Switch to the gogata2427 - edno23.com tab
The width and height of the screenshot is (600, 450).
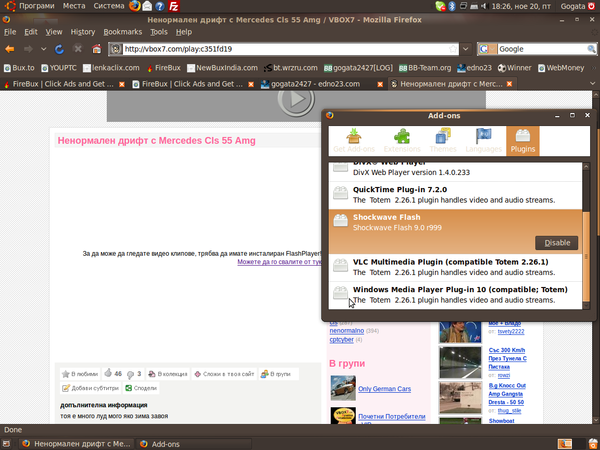[x=316, y=84]
